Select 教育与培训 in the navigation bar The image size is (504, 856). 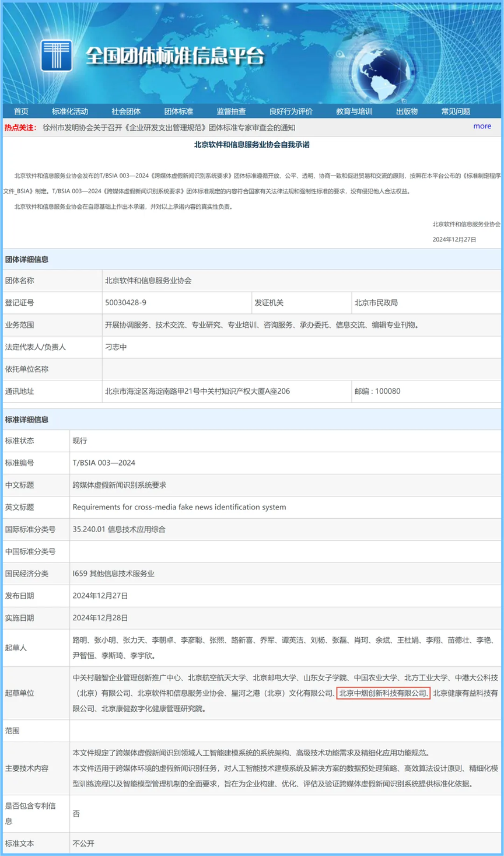pyautogui.click(x=354, y=111)
